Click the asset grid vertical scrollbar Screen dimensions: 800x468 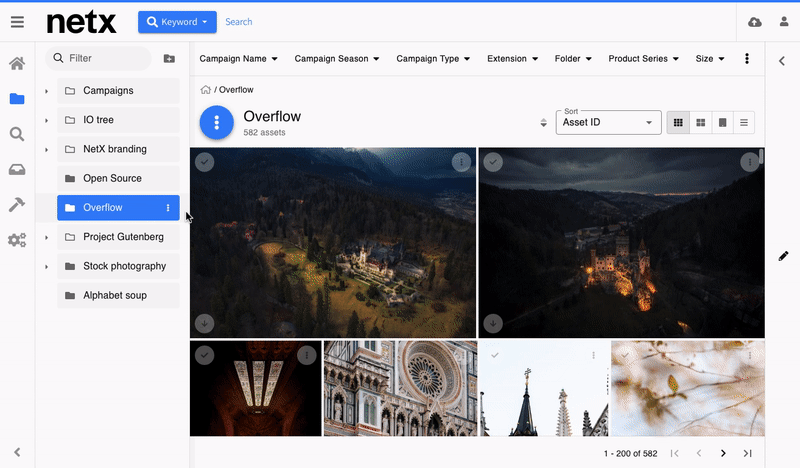761,156
